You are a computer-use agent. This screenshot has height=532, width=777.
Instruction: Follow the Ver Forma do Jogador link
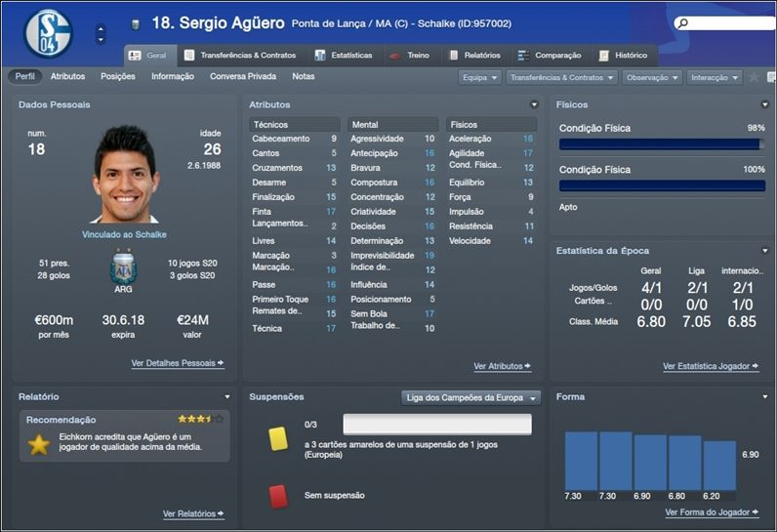pos(712,512)
